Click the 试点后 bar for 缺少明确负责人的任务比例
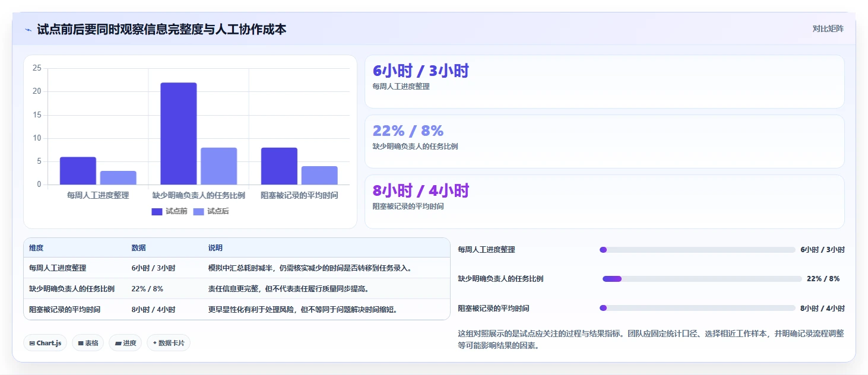The height and width of the screenshot is (375, 868). [218, 166]
